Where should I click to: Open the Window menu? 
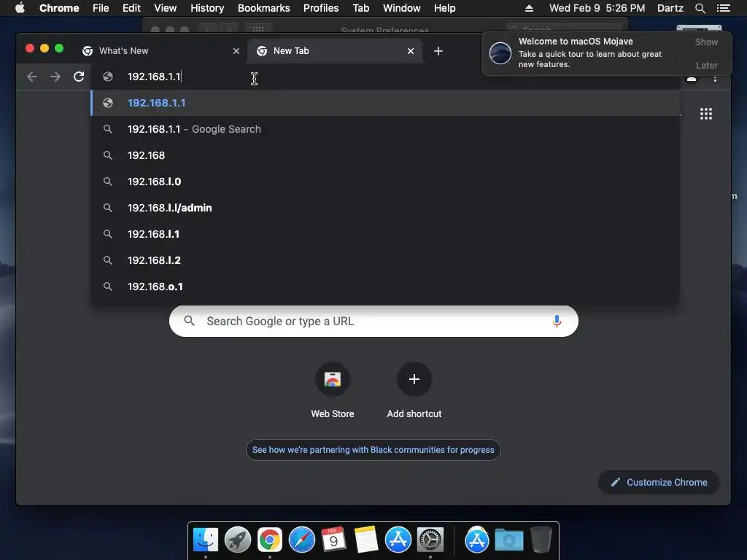pos(402,8)
